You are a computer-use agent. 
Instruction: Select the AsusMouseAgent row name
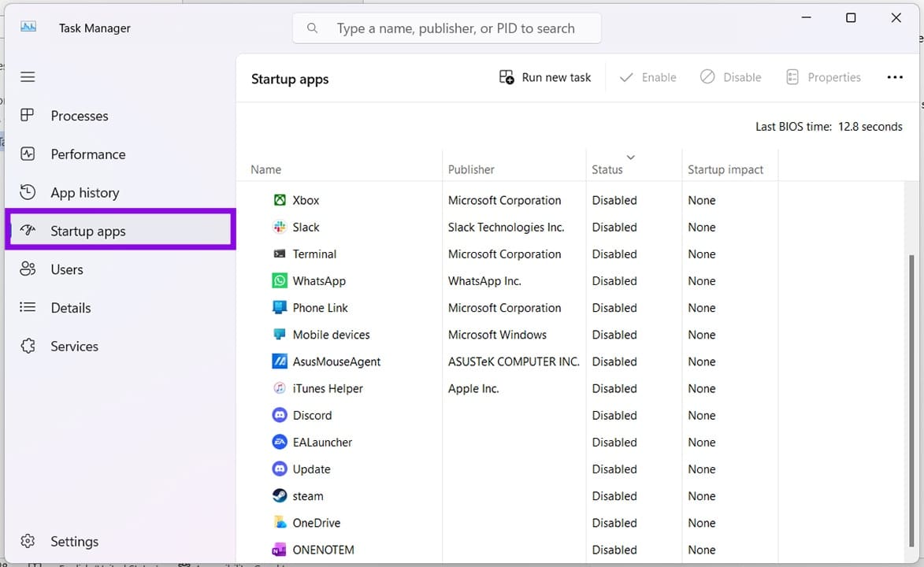coord(336,362)
